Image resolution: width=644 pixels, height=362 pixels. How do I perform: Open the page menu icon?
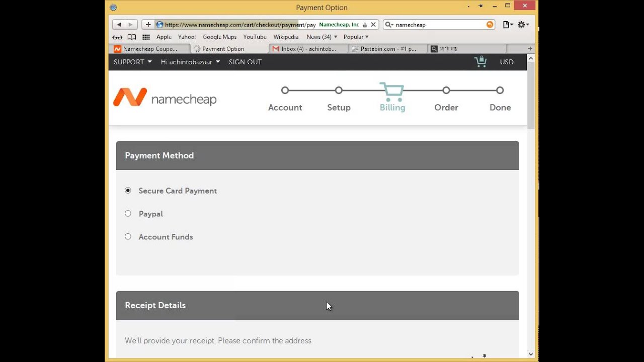(508, 25)
